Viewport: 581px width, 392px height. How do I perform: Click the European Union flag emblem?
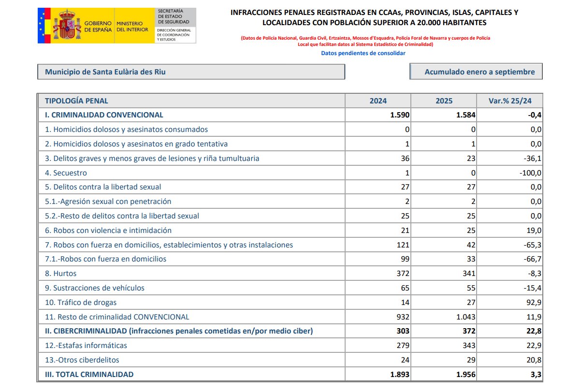click(44, 26)
